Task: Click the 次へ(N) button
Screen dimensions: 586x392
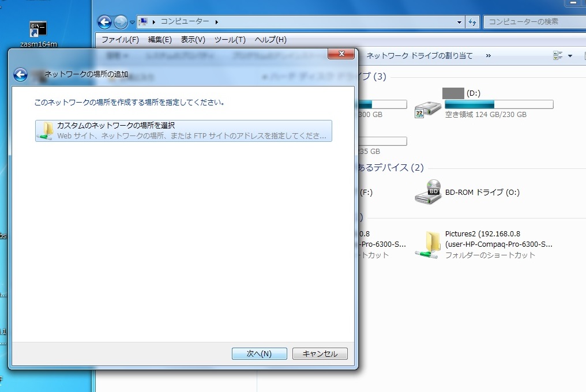Action: pos(259,354)
